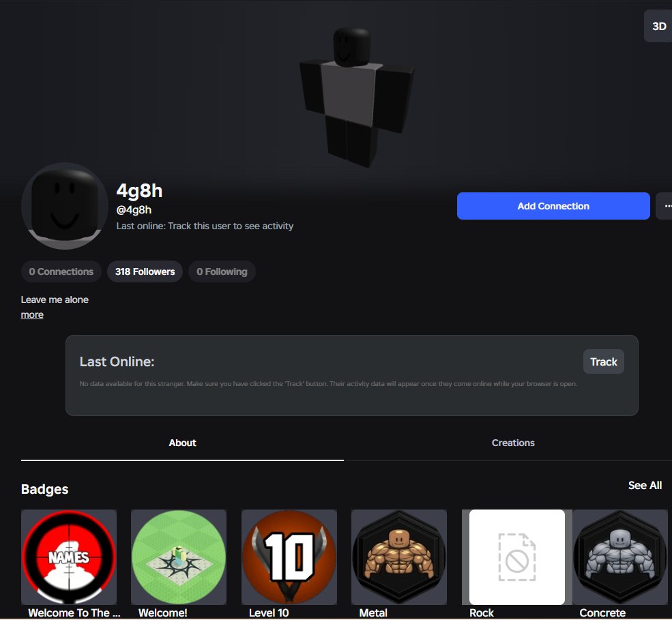Click the Add Connection button
The image size is (672, 620).
coord(553,206)
